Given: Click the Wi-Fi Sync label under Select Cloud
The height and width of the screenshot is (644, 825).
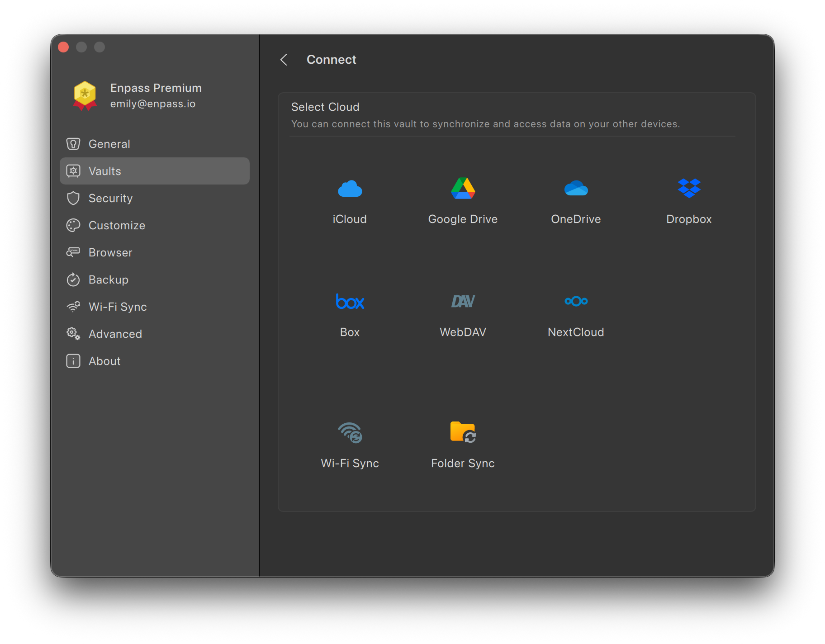Looking at the screenshot, I should 350,464.
